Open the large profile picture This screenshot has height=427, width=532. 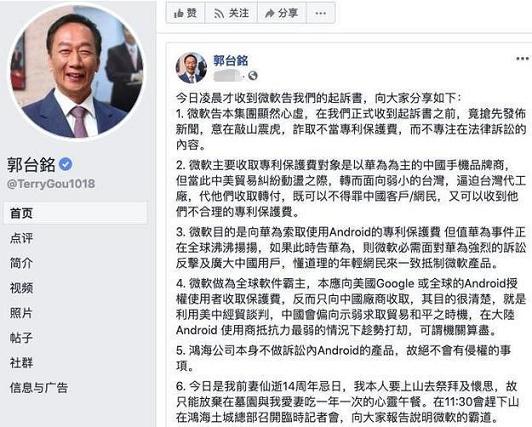77,72
